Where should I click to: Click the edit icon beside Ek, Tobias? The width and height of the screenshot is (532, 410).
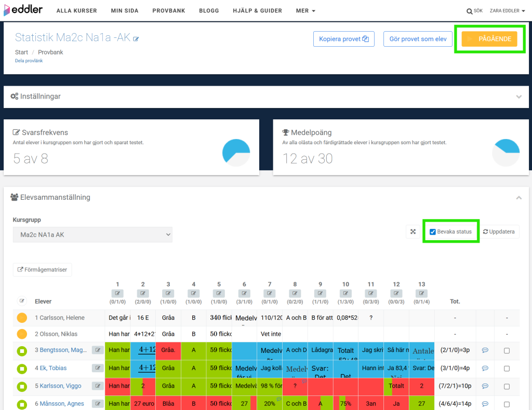98,368
